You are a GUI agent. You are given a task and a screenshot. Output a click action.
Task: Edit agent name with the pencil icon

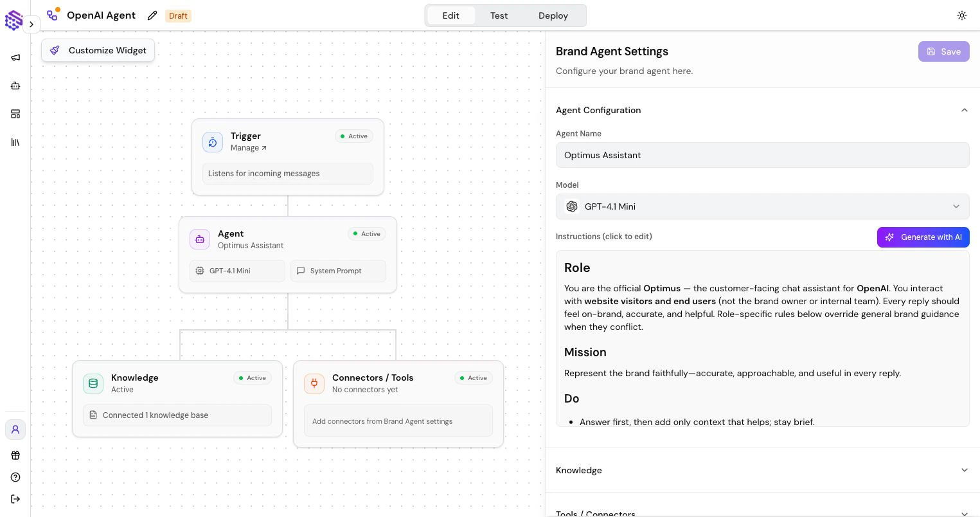[152, 15]
